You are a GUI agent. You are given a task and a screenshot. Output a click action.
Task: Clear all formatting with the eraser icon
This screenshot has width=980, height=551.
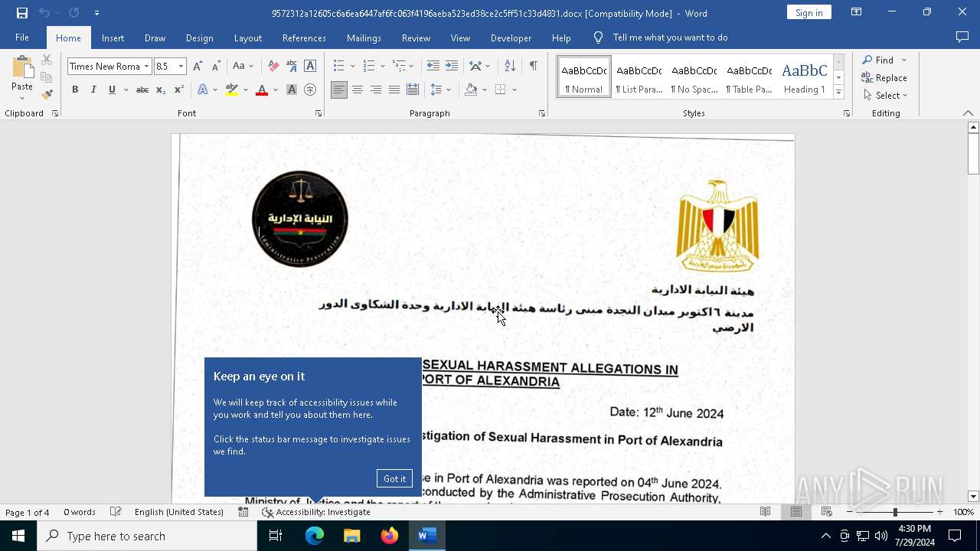(273, 67)
